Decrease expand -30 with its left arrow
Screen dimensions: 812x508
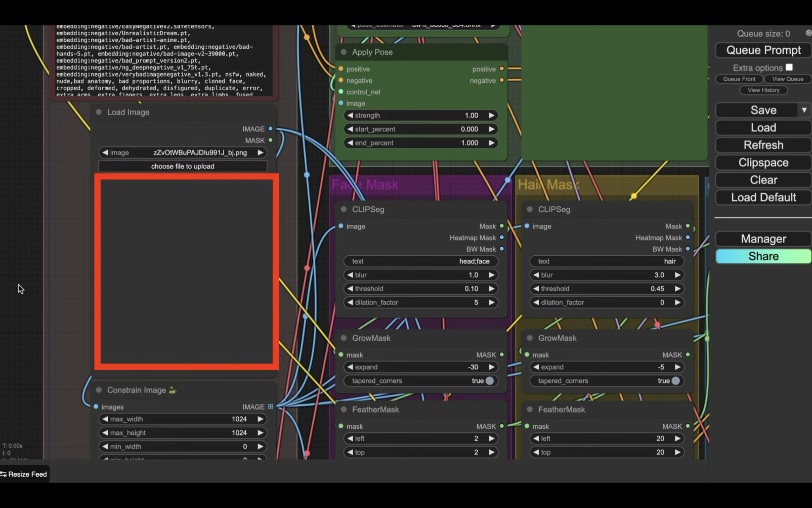click(350, 367)
